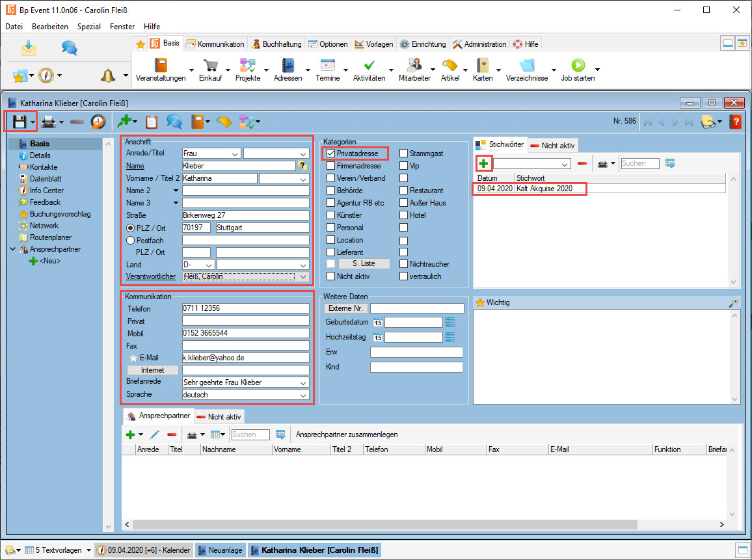Select the Postfach radio button
This screenshot has width=752, height=560.
[130, 241]
